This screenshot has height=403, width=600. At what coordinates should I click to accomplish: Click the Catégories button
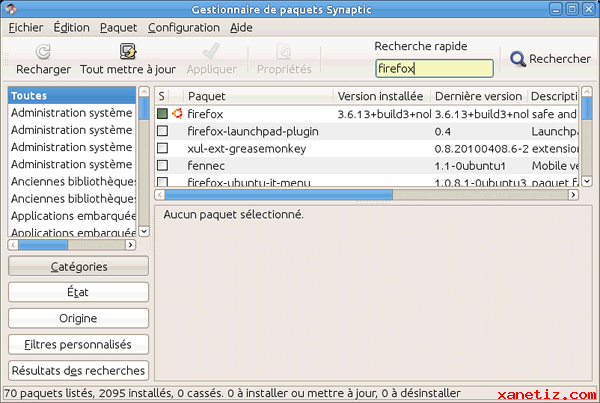pyautogui.click(x=78, y=266)
